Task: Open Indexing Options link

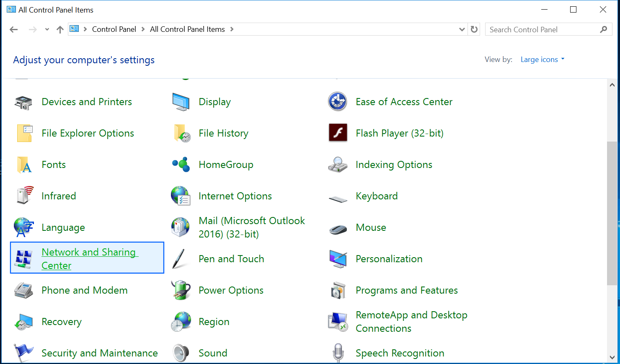Action: [394, 165]
